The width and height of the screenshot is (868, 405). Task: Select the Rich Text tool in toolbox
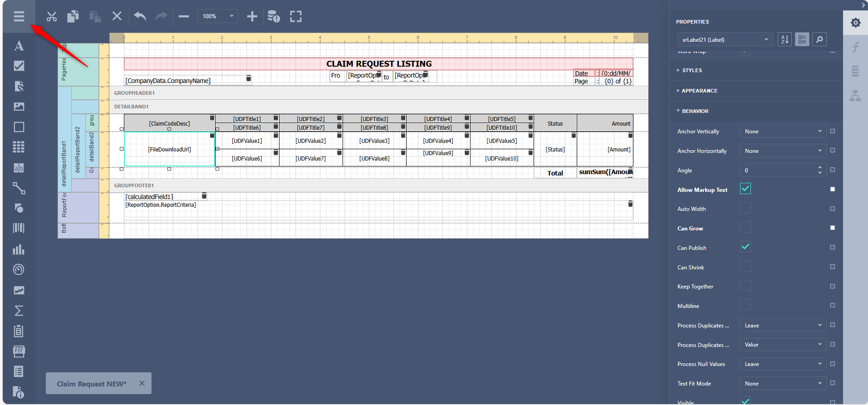[x=19, y=86]
